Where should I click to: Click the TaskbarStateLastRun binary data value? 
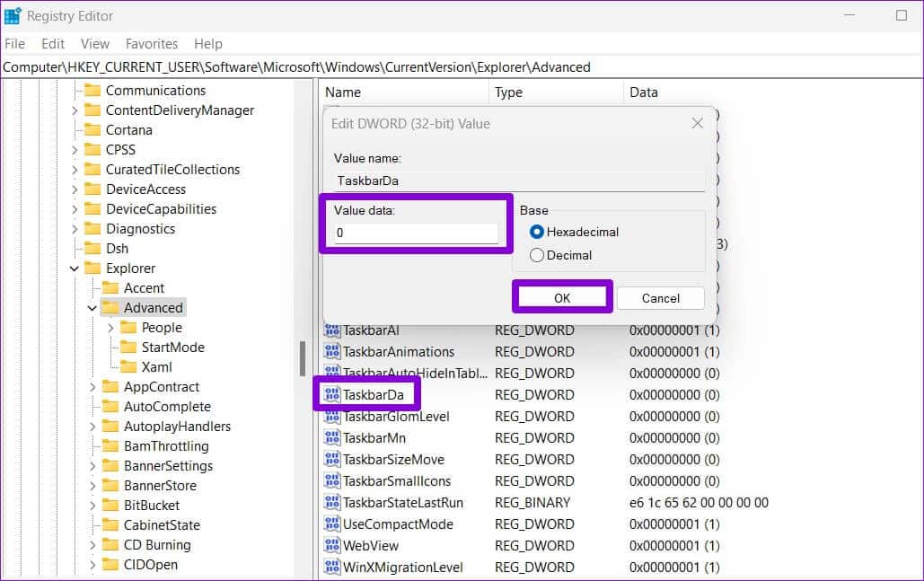click(x=699, y=503)
